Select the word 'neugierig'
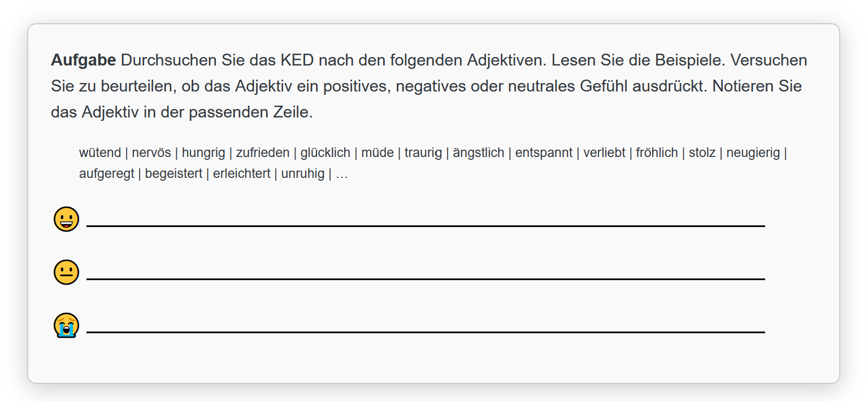The height and width of the screenshot is (401, 868). coord(753,152)
